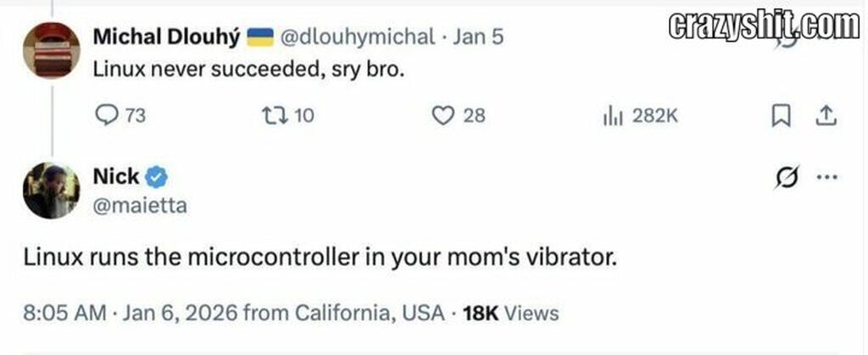This screenshot has height=355, width=868.
Task: Like the 'Linux never succeeded' tweet
Action: (x=444, y=115)
